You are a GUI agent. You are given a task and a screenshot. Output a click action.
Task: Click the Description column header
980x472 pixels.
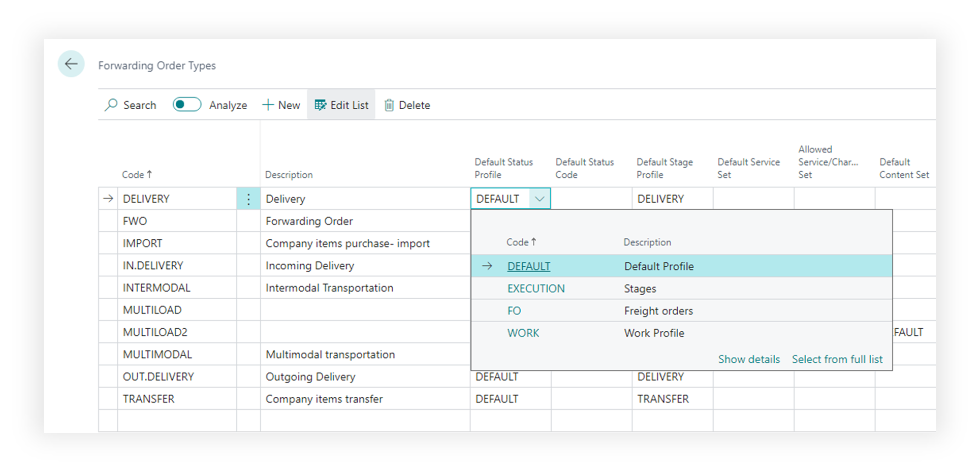tap(289, 175)
